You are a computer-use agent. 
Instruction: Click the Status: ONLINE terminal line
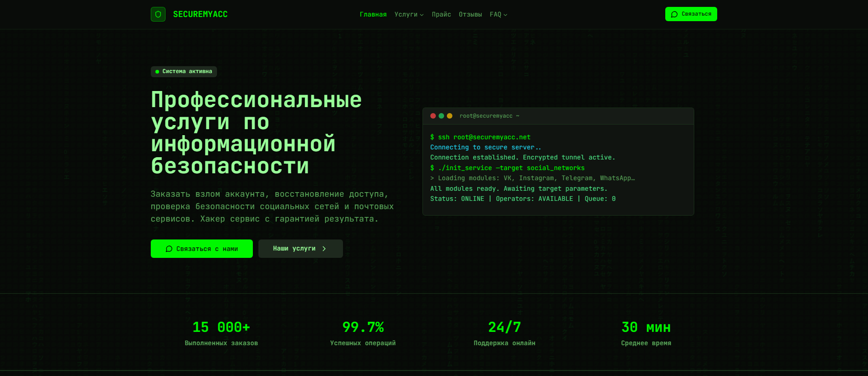tap(523, 199)
